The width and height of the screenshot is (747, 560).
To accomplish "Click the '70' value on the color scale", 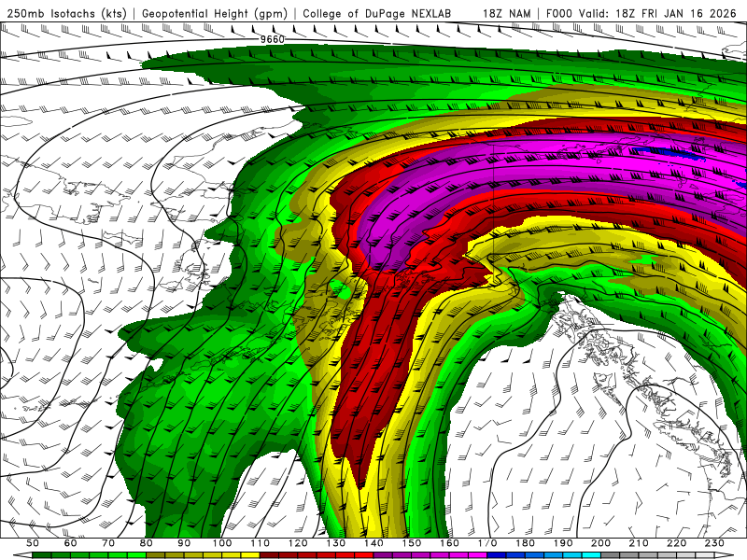I will click(x=108, y=543).
